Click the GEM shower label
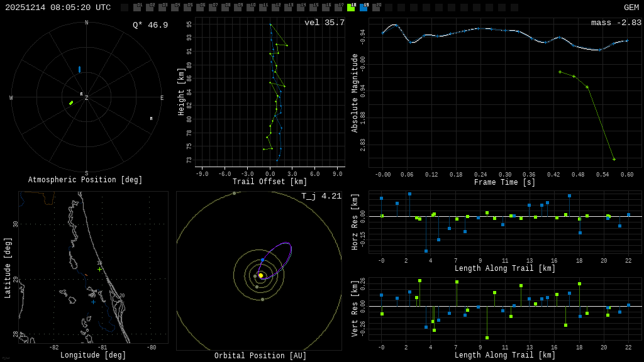The image size is (644, 362). (x=631, y=8)
